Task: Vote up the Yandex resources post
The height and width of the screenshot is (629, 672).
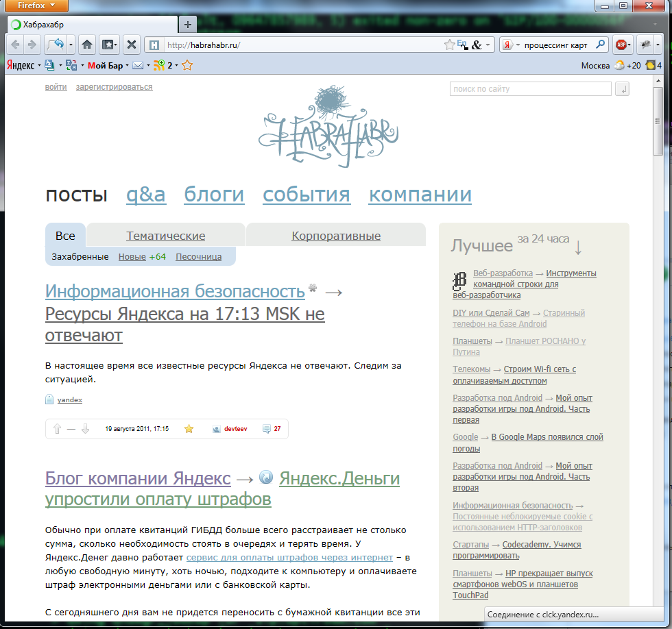Action: [57, 429]
